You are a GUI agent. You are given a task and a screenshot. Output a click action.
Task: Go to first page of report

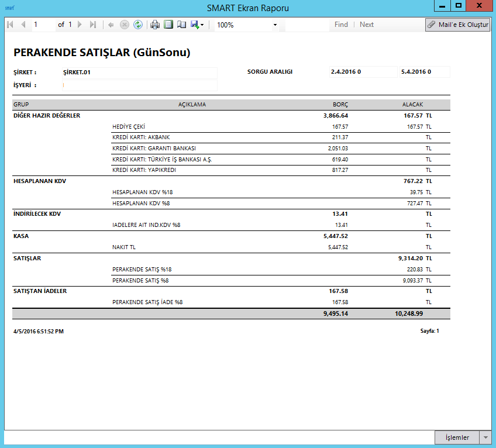pos(10,25)
